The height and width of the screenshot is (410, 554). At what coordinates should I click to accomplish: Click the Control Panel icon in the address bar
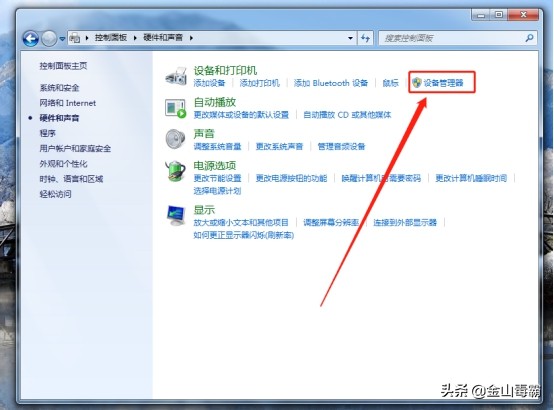(75, 38)
